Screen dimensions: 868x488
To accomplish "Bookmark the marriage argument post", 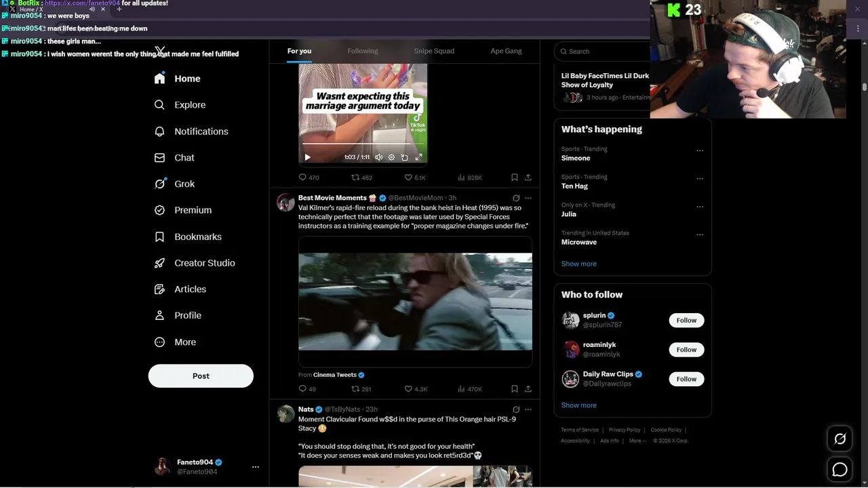I will [x=514, y=178].
